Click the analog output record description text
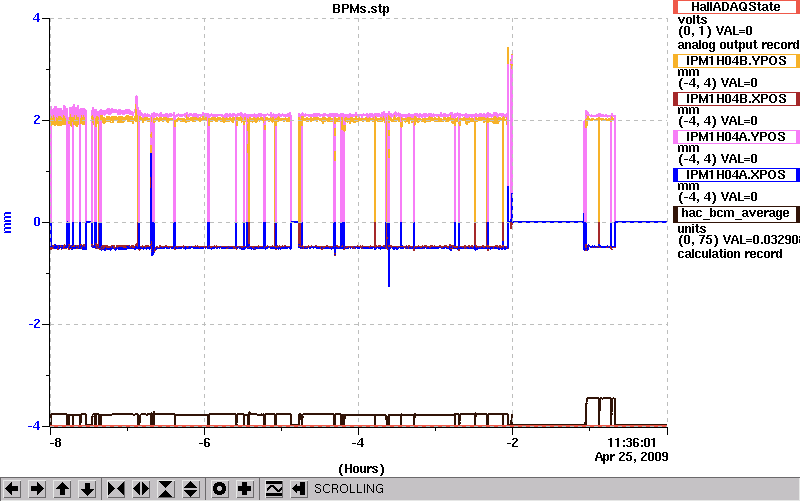 pos(738,45)
